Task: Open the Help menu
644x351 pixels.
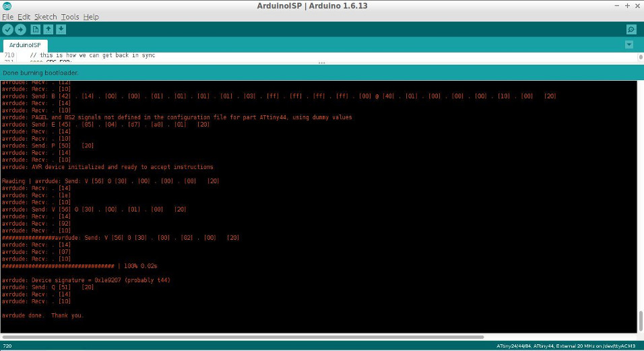Action: tap(91, 17)
